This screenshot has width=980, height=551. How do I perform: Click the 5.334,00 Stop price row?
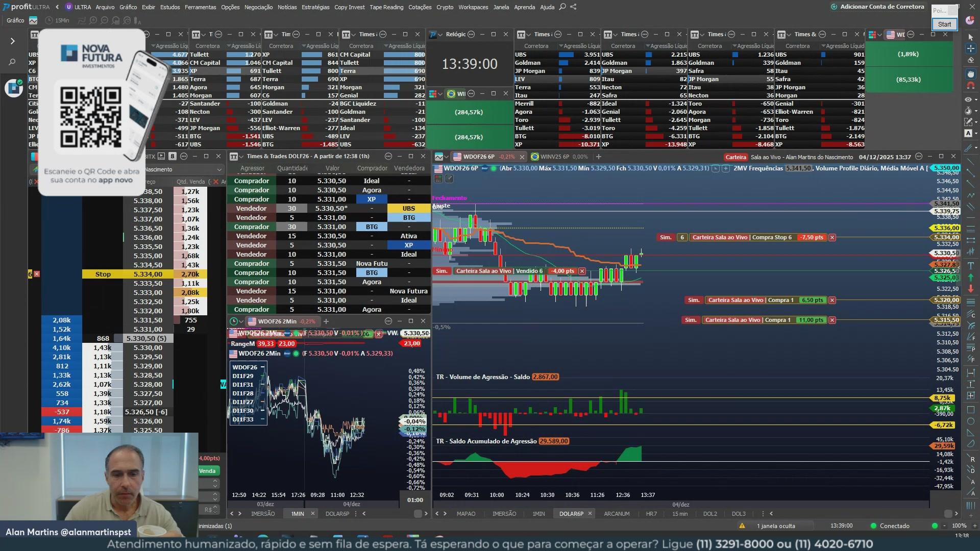click(148, 274)
